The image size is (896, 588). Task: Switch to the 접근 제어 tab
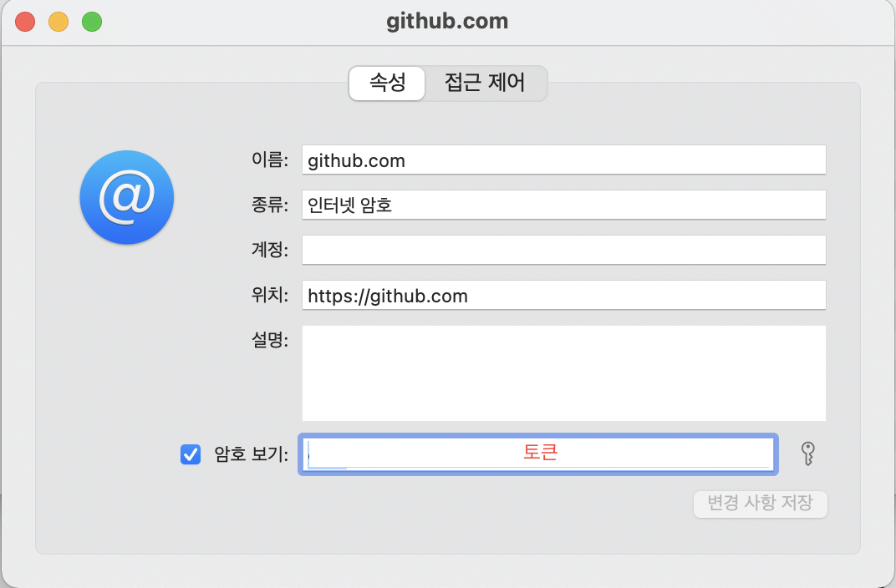coord(485,83)
